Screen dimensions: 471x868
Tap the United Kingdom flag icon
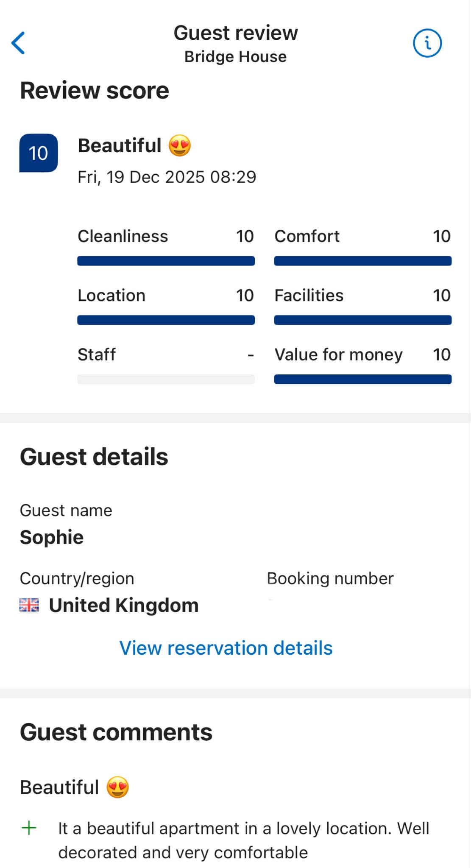point(29,605)
